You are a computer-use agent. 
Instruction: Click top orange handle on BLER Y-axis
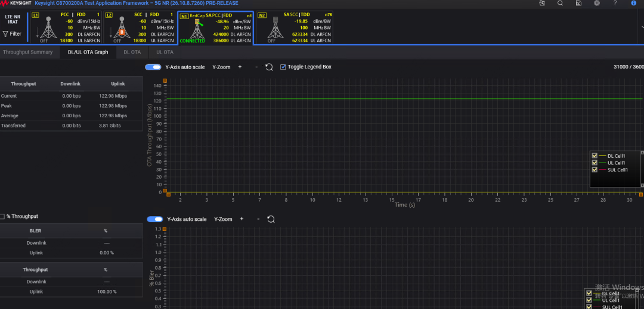point(165,229)
